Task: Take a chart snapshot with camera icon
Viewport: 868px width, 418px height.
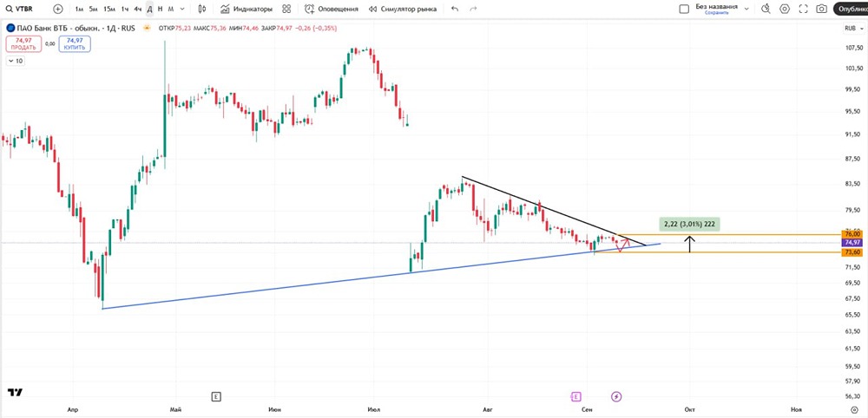Action: coord(822,9)
